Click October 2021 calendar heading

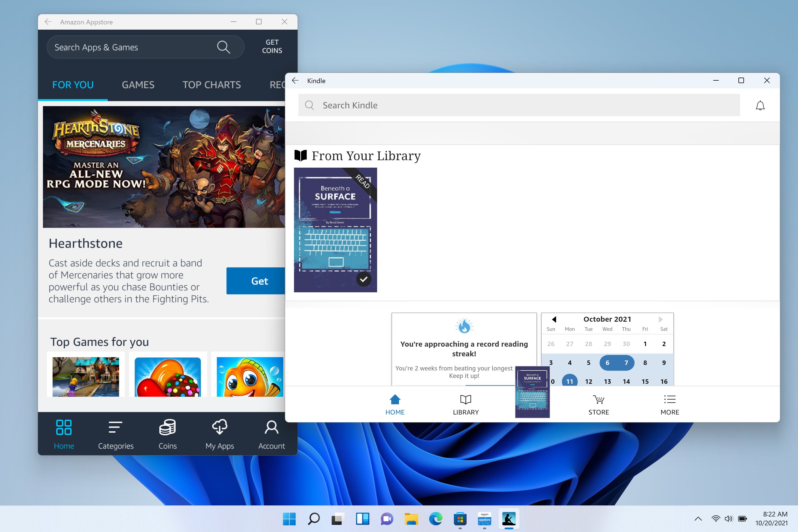pyautogui.click(x=607, y=319)
